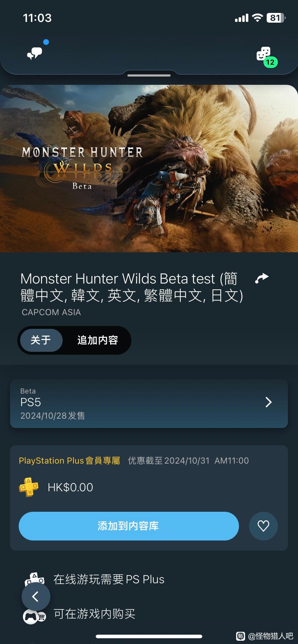
Task: Tap the 在线游玩需要 PS Plus notice
Action: click(x=109, y=579)
